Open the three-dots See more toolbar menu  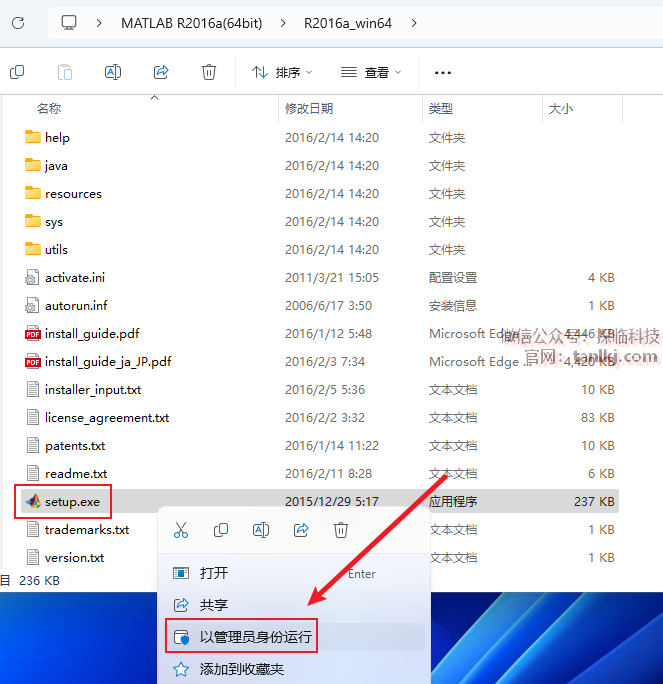pos(443,73)
